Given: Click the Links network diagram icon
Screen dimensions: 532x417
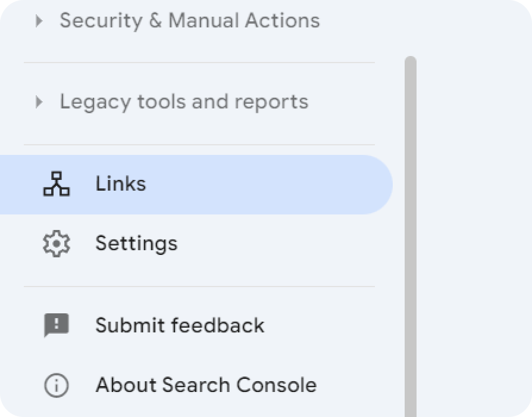Looking at the screenshot, I should (x=57, y=183).
